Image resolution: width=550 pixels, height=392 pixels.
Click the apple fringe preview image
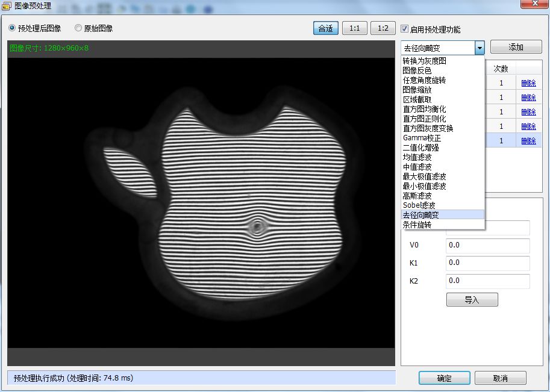[201, 203]
